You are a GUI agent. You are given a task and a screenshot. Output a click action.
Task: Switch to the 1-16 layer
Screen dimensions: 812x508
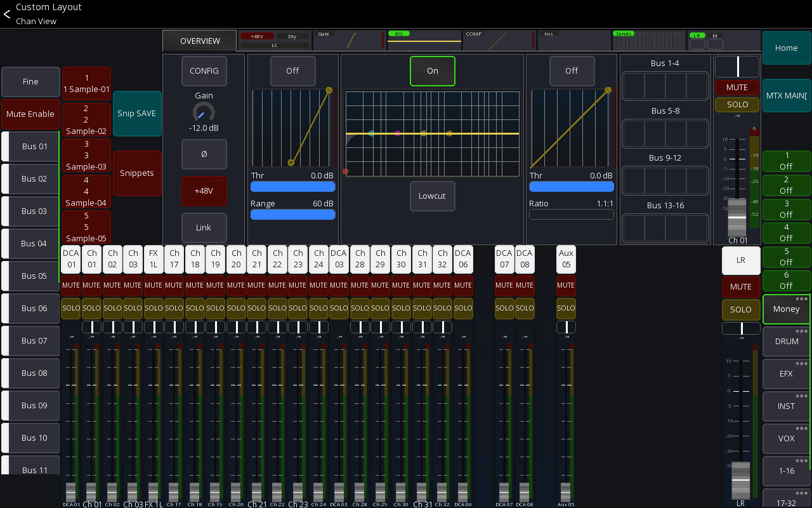(786, 471)
